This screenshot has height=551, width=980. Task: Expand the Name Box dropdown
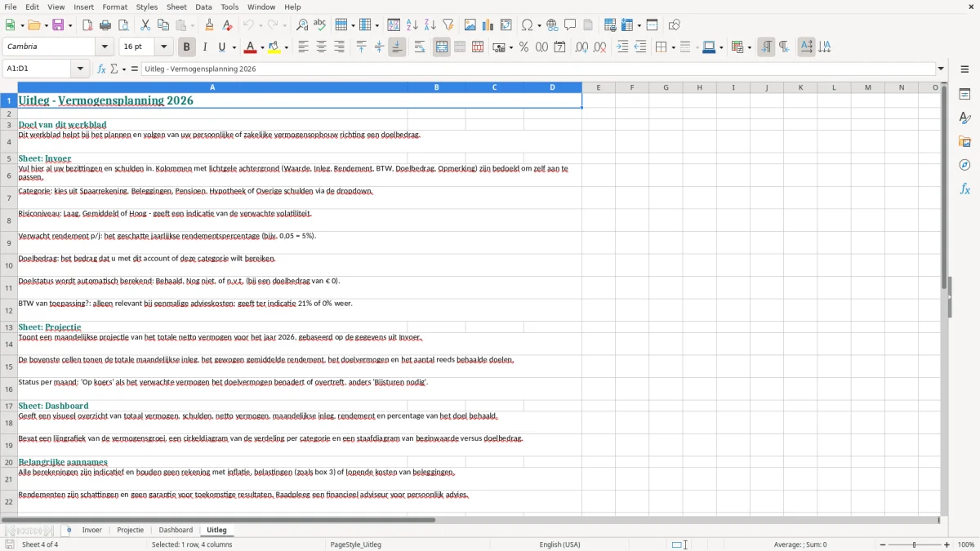click(x=80, y=69)
